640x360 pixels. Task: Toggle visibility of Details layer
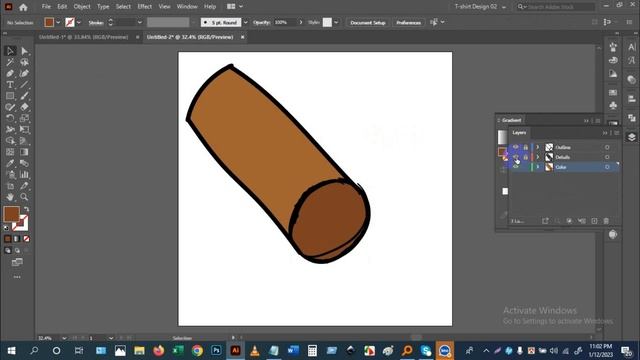tap(516, 157)
